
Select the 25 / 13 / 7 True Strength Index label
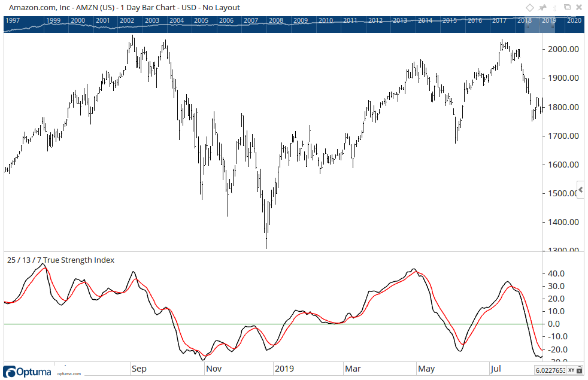(60, 260)
